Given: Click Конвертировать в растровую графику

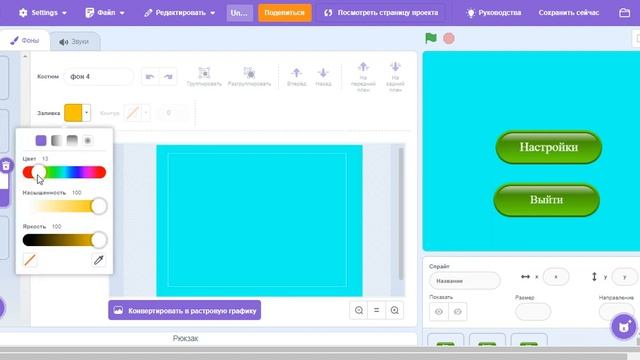Looking at the screenshot, I should coord(184,310).
